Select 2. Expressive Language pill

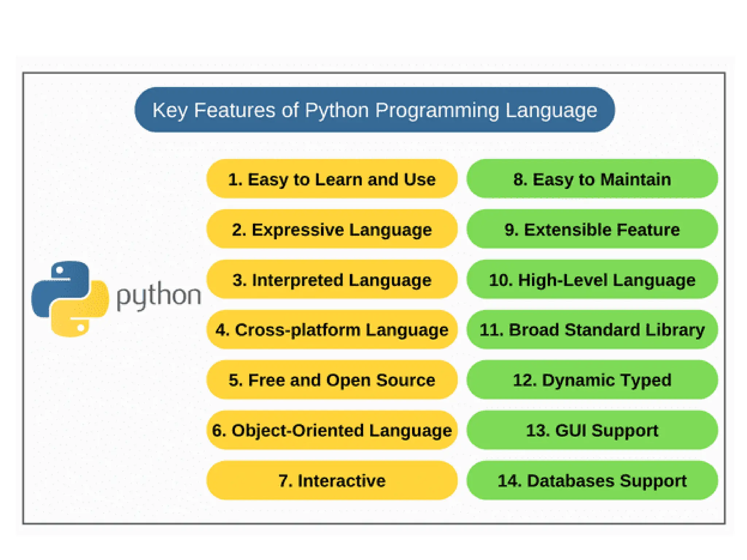pos(332,229)
